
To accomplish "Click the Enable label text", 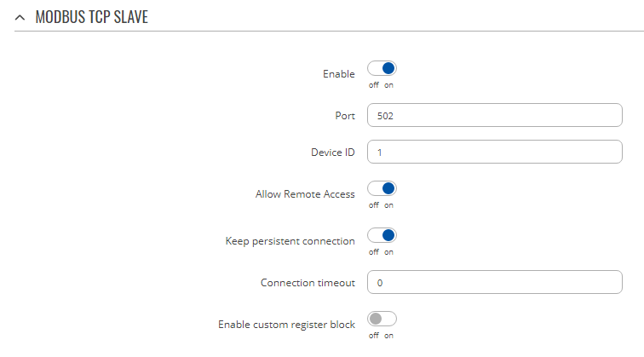I will click(x=338, y=74).
